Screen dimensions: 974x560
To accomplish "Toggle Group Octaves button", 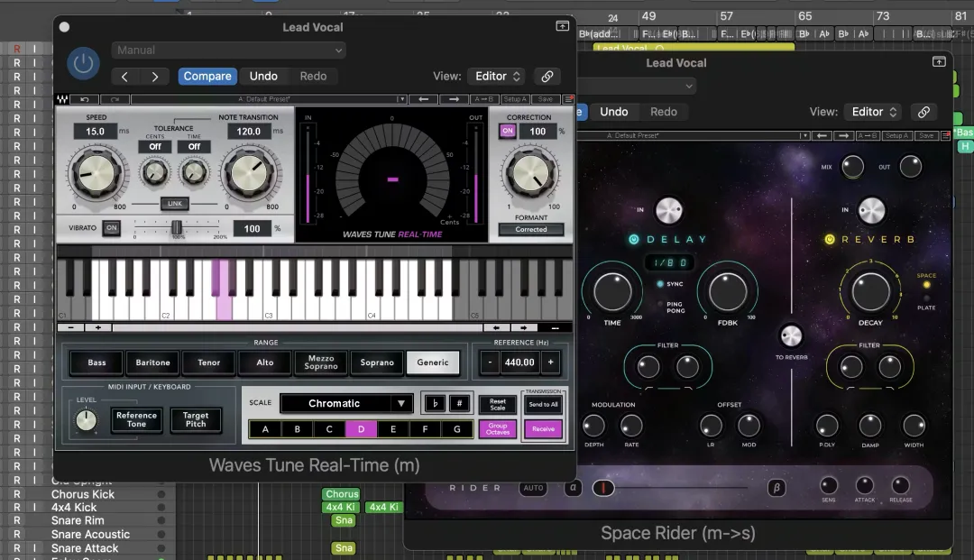I will tap(498, 429).
